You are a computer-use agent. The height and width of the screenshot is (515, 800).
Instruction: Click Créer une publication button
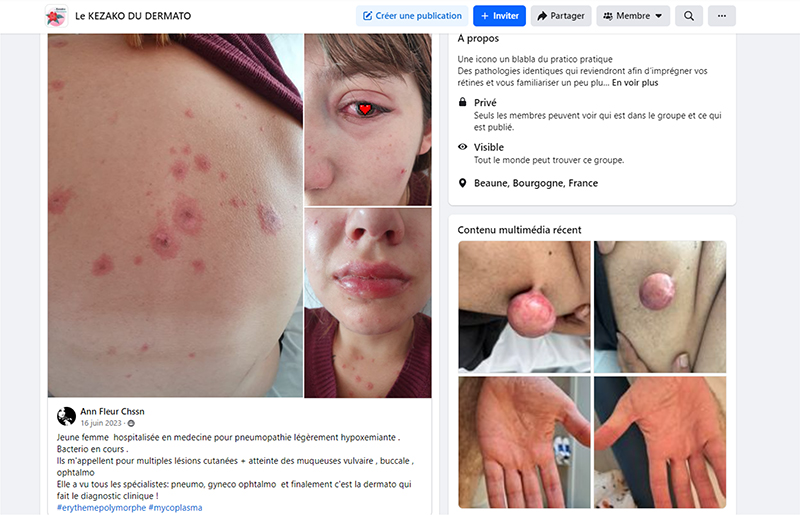click(x=412, y=16)
